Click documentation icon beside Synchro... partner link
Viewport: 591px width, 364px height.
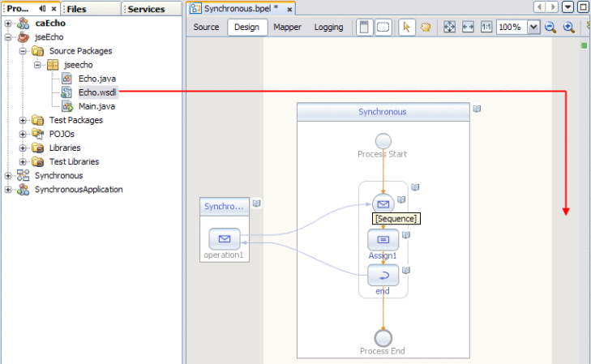[x=257, y=203]
